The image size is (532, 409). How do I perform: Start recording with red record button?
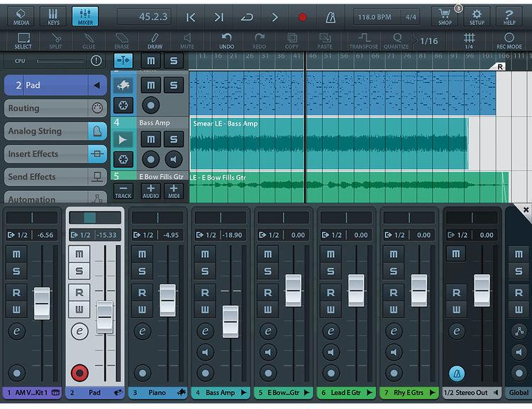coord(302,17)
